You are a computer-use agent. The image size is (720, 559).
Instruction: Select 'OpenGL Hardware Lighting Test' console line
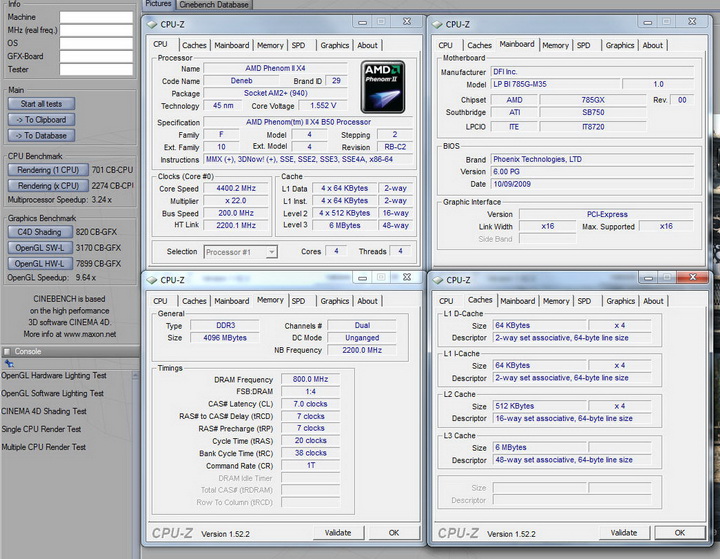[54, 375]
